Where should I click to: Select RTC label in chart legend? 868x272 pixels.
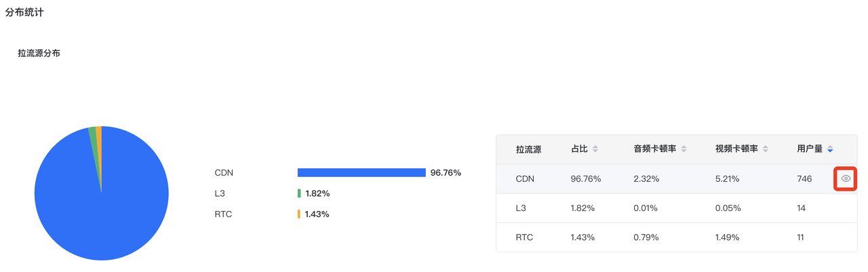click(223, 214)
